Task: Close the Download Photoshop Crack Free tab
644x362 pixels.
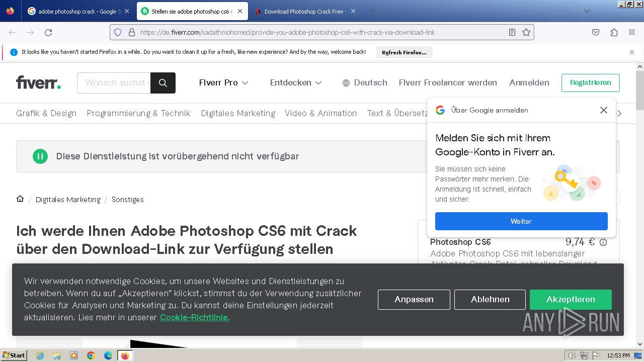Action: (353, 11)
